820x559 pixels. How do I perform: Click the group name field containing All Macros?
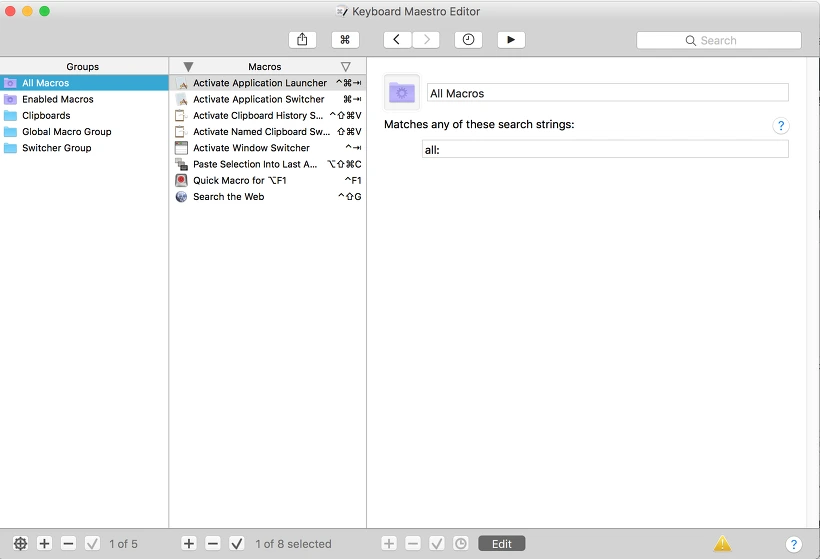608,93
